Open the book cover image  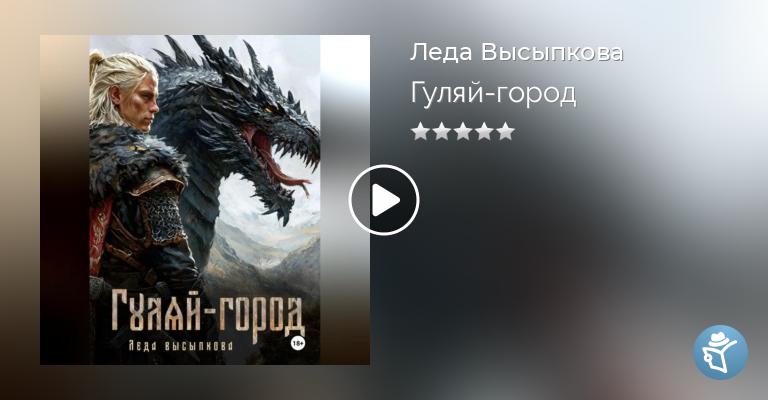click(205, 200)
